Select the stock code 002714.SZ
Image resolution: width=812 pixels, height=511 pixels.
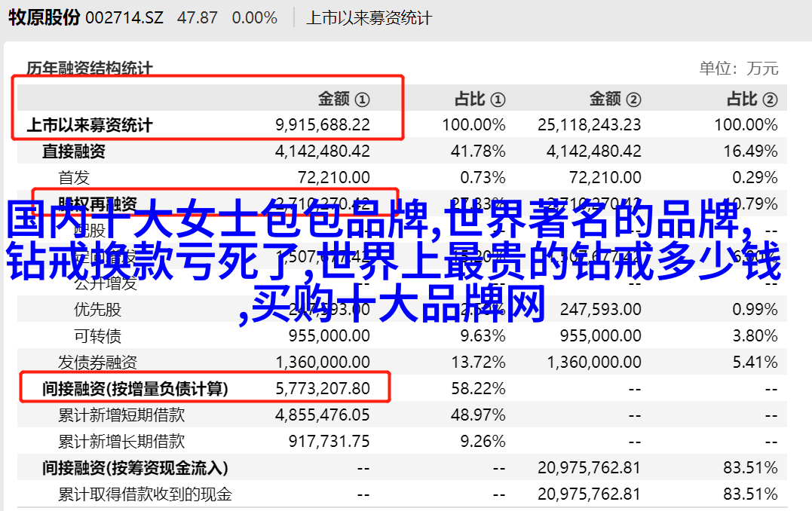[124, 18]
